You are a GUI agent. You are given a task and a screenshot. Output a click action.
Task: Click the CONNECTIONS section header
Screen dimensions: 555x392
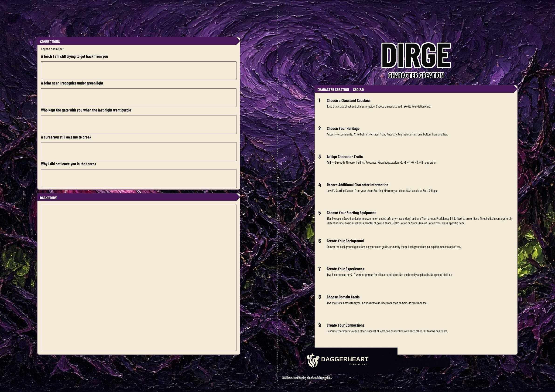[138, 41]
